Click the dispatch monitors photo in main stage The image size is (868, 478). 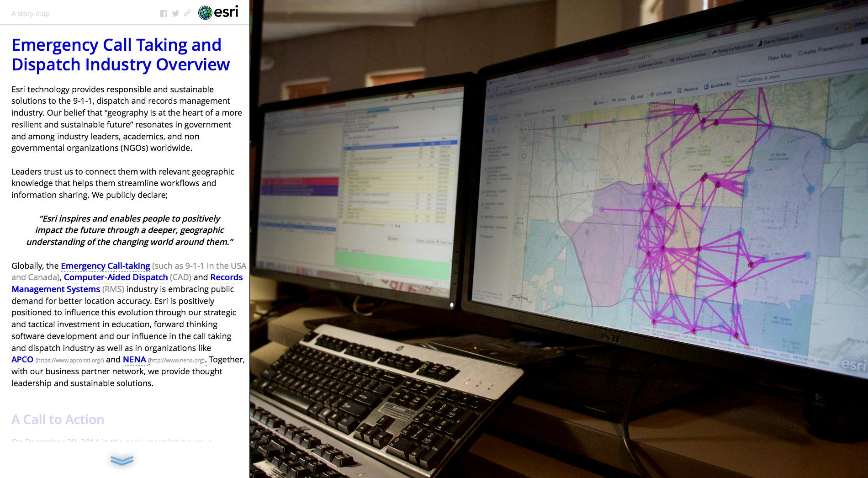[x=559, y=239]
